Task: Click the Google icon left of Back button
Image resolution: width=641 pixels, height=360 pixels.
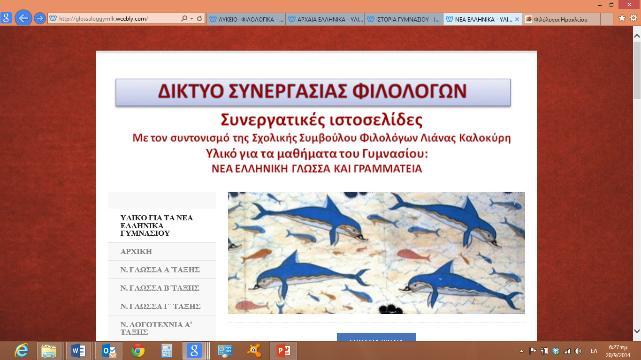Action: tap(6, 18)
